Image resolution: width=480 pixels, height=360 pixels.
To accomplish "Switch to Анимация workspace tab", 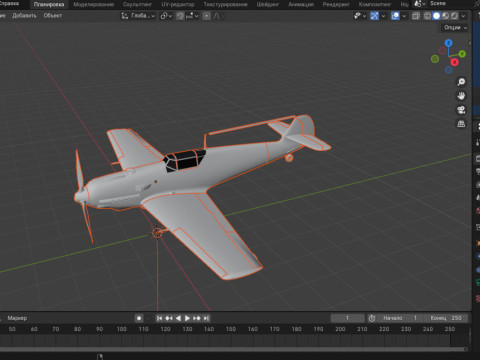I will click(x=301, y=4).
